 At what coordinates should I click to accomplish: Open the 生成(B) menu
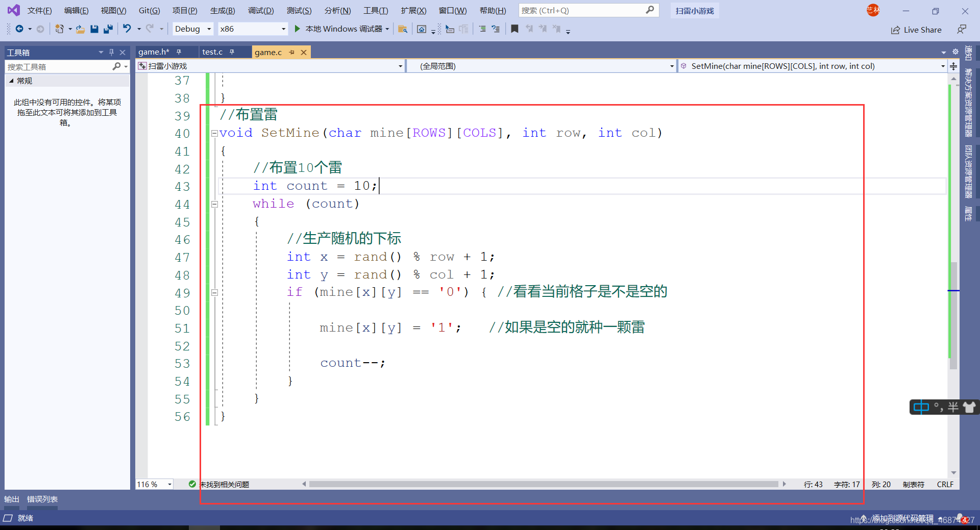click(x=223, y=10)
